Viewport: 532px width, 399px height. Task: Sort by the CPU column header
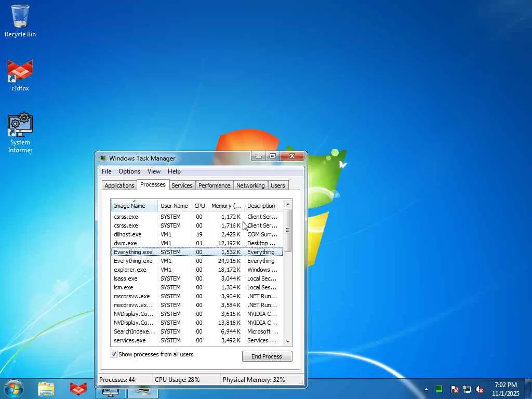click(199, 206)
